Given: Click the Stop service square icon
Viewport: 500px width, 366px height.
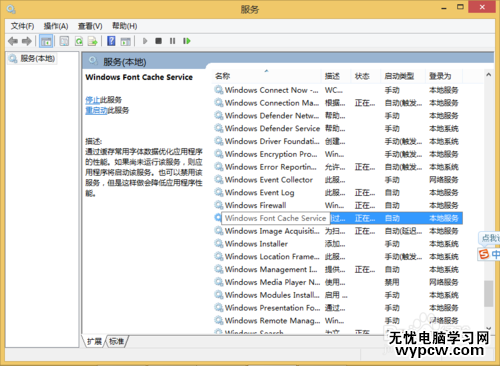Looking at the screenshot, I should [x=158, y=41].
